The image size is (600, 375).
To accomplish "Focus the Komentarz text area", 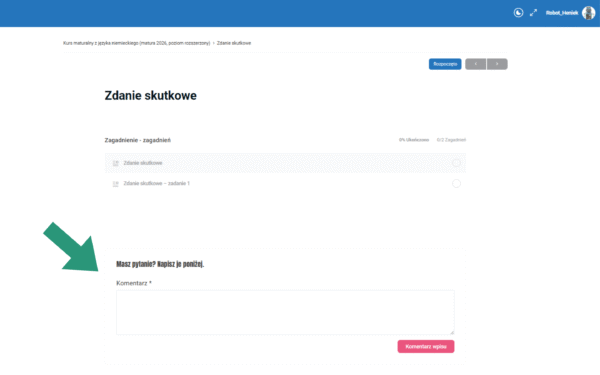I will click(285, 312).
